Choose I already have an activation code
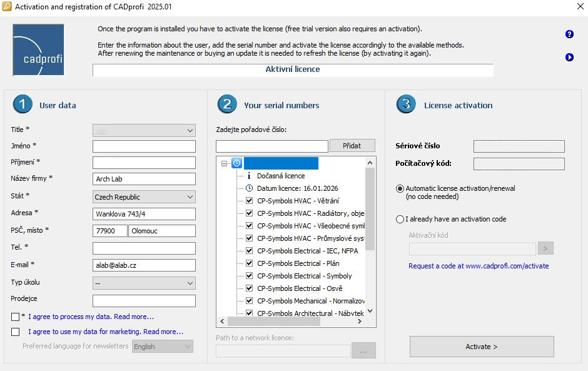This screenshot has height=371, width=588. [x=400, y=220]
